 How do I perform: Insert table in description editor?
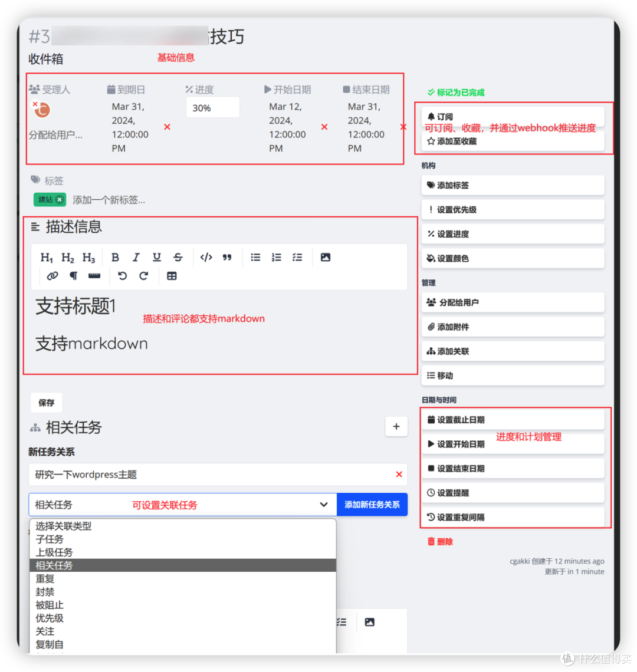tap(172, 276)
